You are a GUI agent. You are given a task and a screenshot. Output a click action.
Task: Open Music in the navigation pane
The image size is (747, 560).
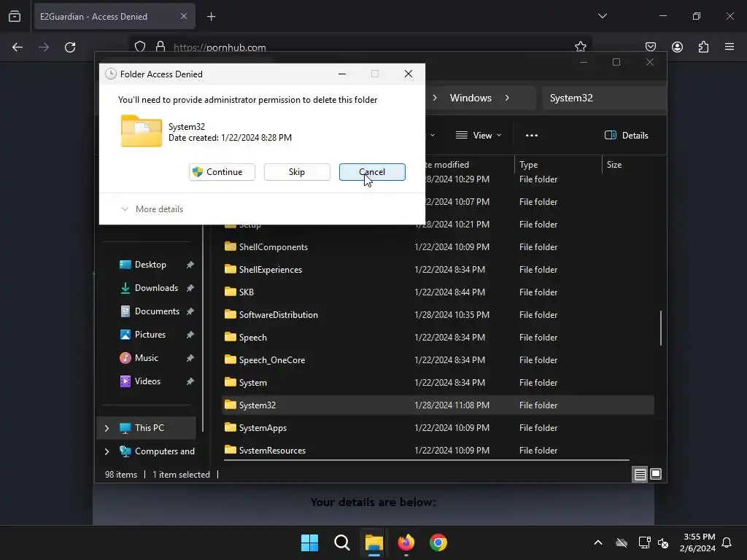(146, 358)
